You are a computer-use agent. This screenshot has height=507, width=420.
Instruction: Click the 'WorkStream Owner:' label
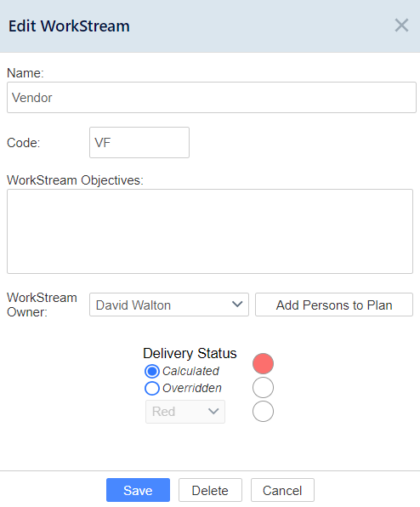[42, 305]
